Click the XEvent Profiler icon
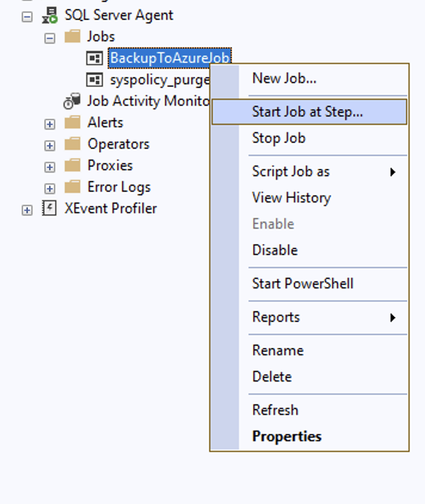This screenshot has height=504, width=425. pyautogui.click(x=50, y=208)
